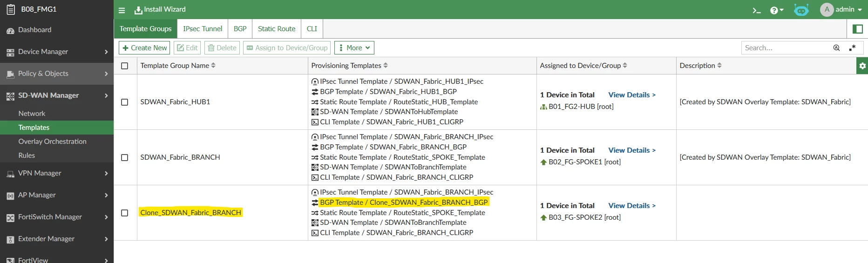Click the Policy & Objects sidebar icon
The width and height of the screenshot is (868, 263).
pyautogui.click(x=10, y=74)
